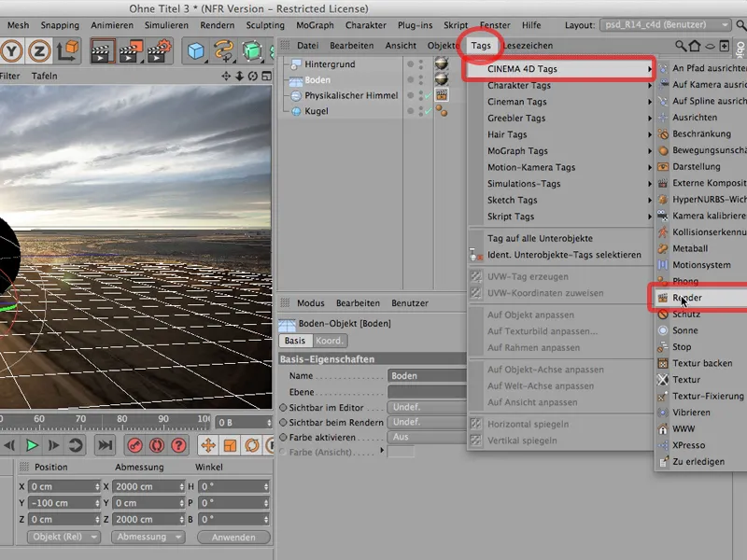Open Farbe aktivieren Aus dropdown
The height and width of the screenshot is (560, 747).
pos(427,437)
